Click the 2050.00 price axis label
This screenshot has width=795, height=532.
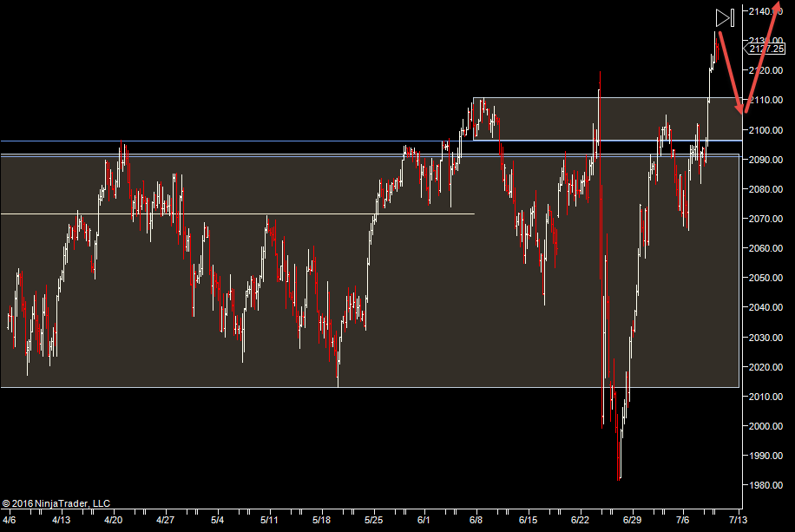[767, 278]
